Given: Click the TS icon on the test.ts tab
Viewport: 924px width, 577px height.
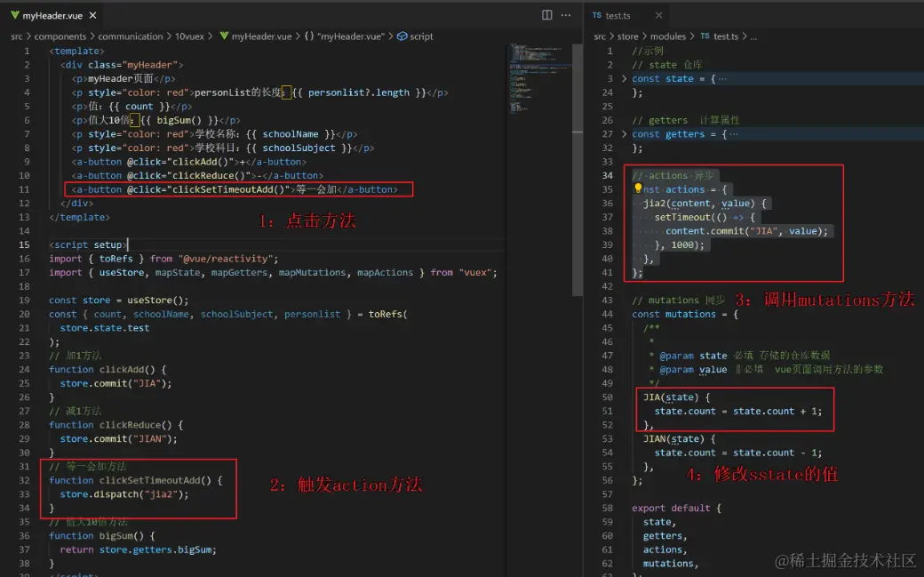Looking at the screenshot, I should click(x=597, y=15).
